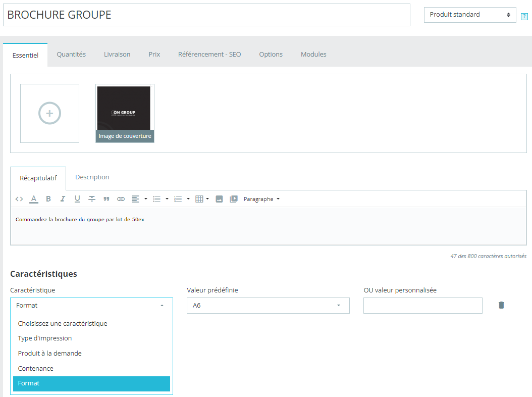The height and width of the screenshot is (397, 532).
Task: Apply italic formatting in the editor
Action: pyautogui.click(x=63, y=199)
